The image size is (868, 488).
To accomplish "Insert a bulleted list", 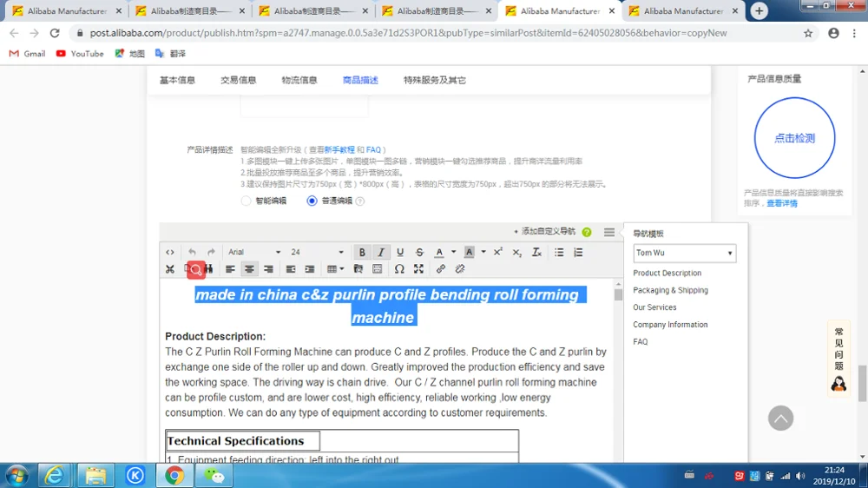I will 559,253.
